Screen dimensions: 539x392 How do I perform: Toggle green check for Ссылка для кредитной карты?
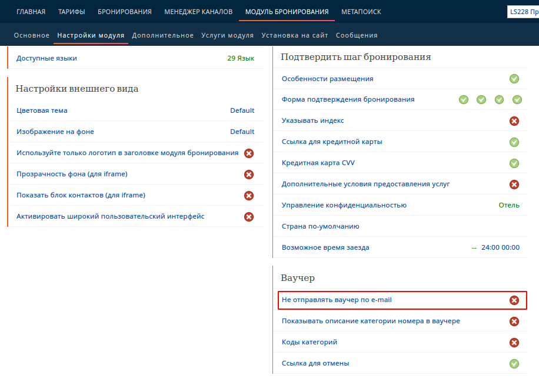click(514, 142)
